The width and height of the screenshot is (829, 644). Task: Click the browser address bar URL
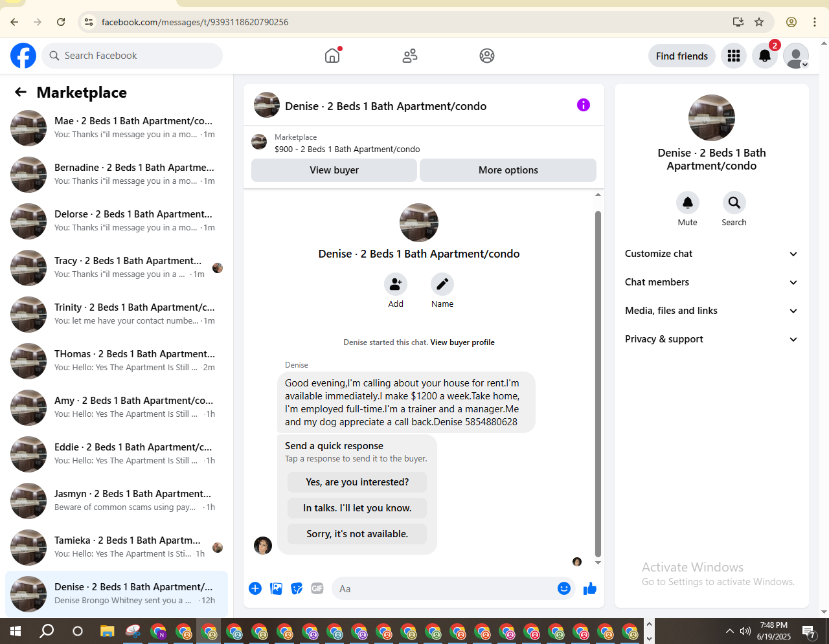coord(195,22)
